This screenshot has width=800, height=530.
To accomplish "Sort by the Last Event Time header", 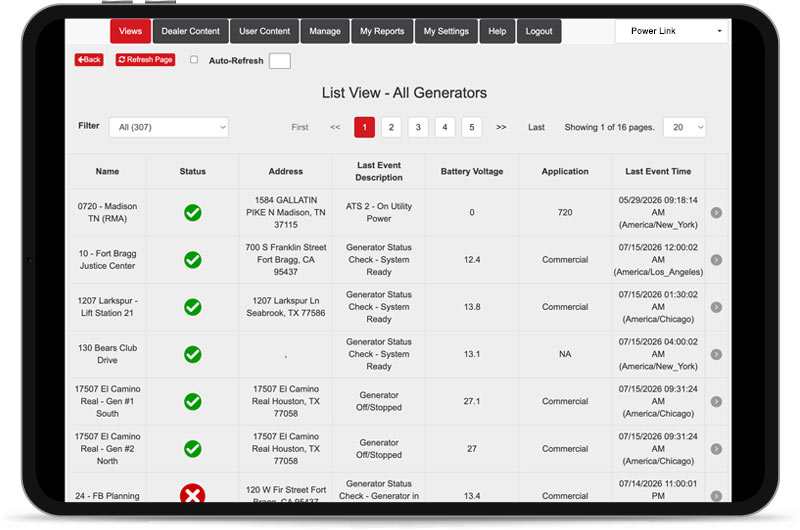I will click(x=658, y=171).
